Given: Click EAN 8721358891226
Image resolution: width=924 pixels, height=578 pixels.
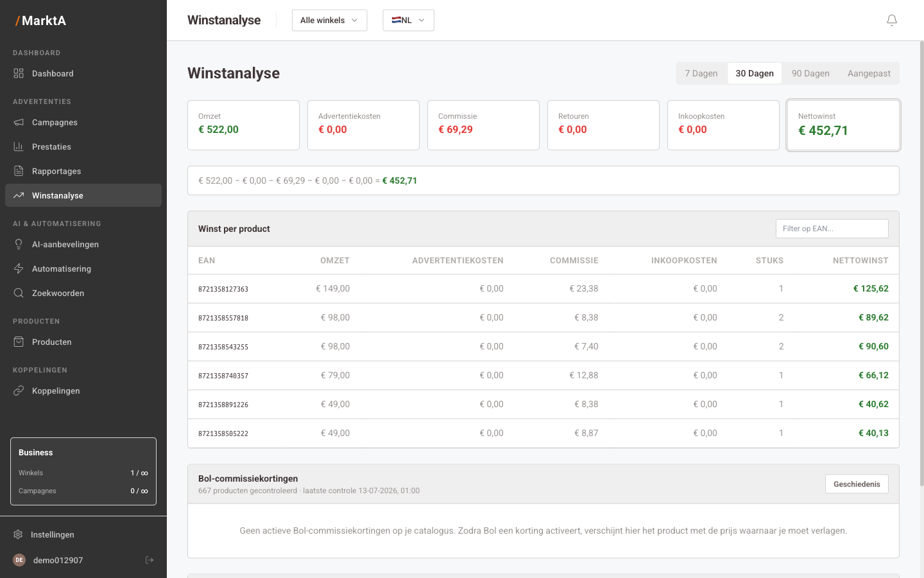Looking at the screenshot, I should point(223,405).
